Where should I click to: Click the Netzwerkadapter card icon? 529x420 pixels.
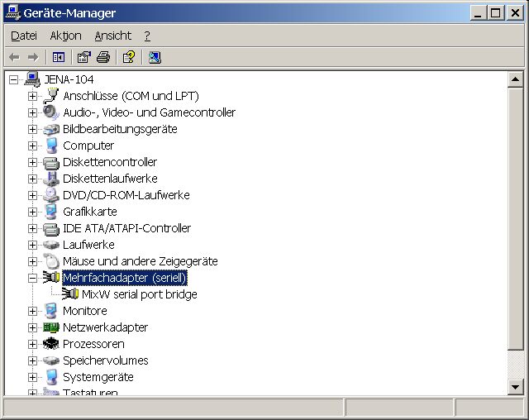pyautogui.click(x=51, y=327)
